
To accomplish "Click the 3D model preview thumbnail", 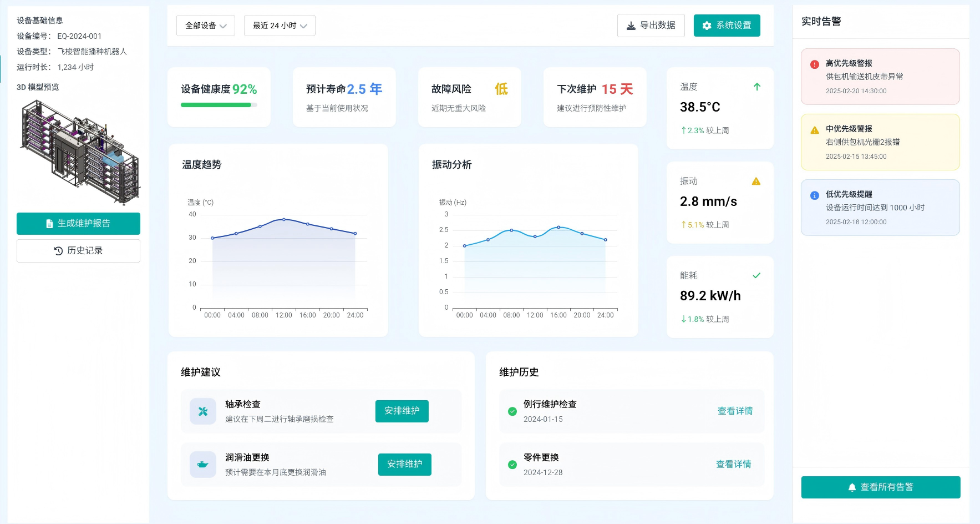I will coord(79,151).
